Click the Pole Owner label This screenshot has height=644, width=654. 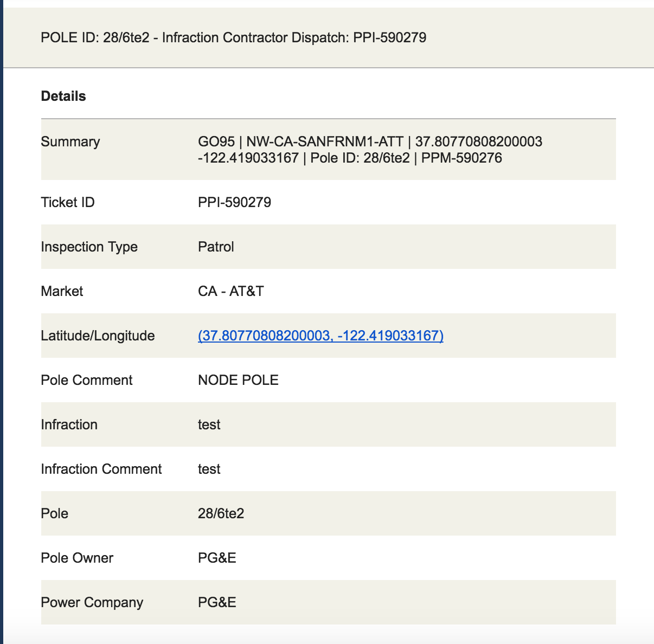[x=77, y=558]
